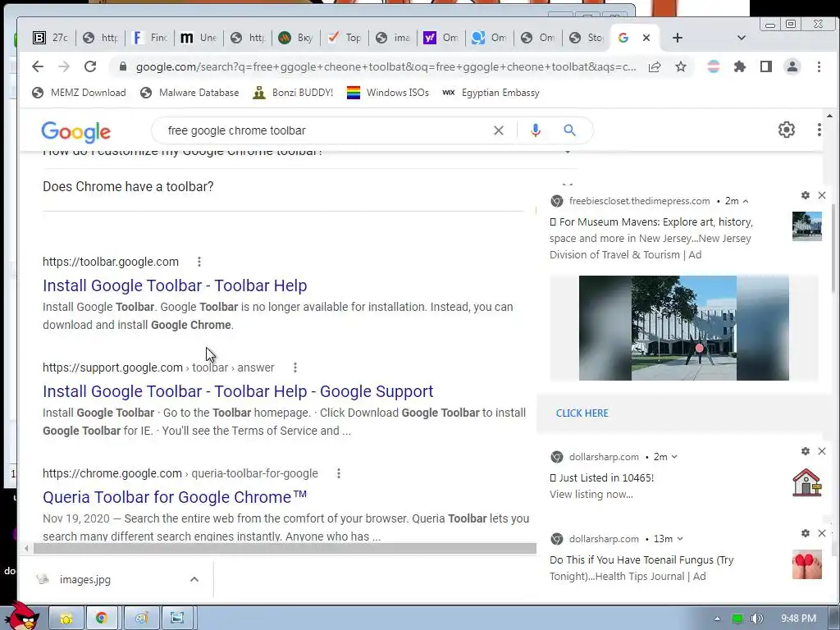Screen dimensions: 840x630
Task: Go back to the previous page
Action: point(38,66)
